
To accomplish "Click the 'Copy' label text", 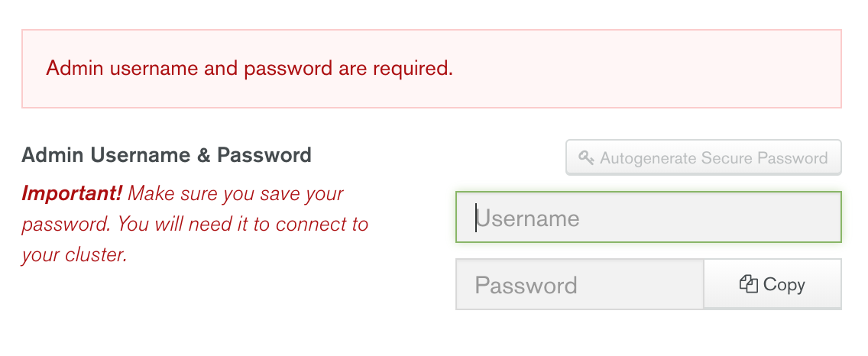I will 784,284.
